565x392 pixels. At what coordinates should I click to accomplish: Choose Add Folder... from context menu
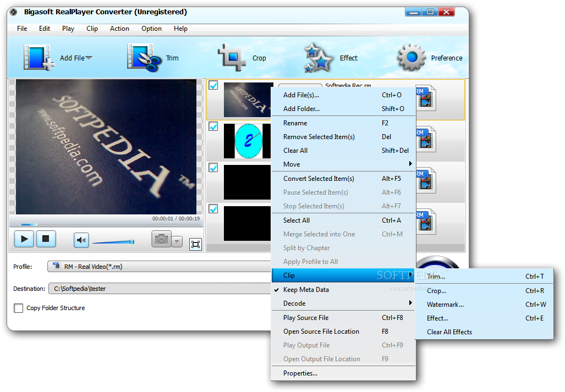343,109
